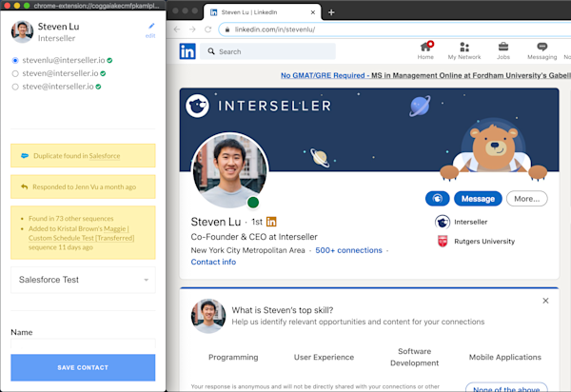
Task: Click Steven's small photo in skill card
Action: point(208,316)
